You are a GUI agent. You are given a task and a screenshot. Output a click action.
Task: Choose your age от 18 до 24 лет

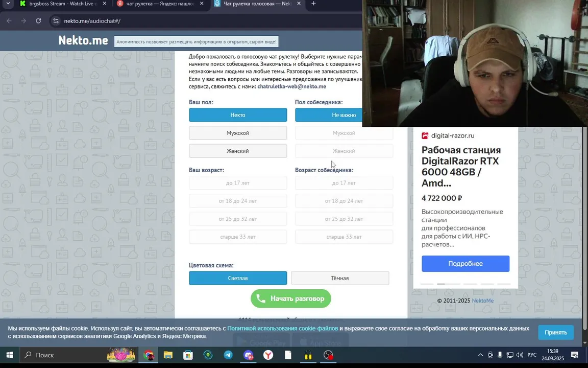point(238,201)
